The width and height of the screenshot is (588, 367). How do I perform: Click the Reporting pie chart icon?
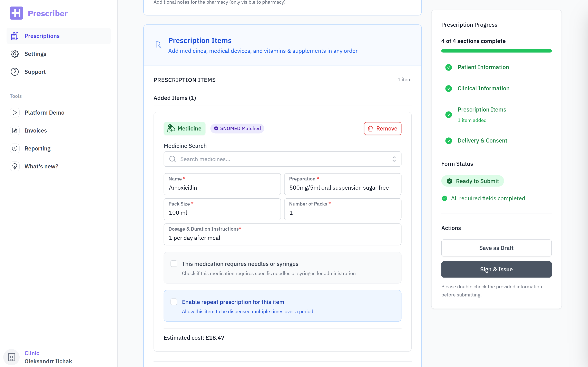click(14, 149)
